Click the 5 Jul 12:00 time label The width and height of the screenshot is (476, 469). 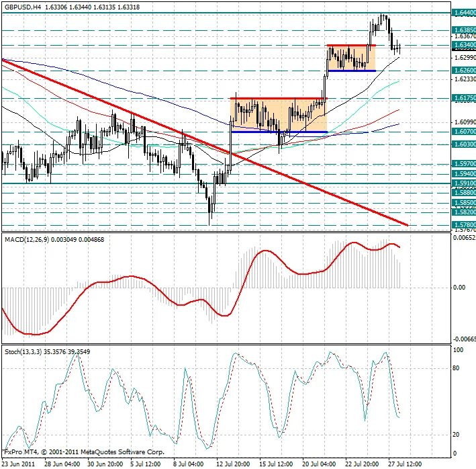coord(145,464)
